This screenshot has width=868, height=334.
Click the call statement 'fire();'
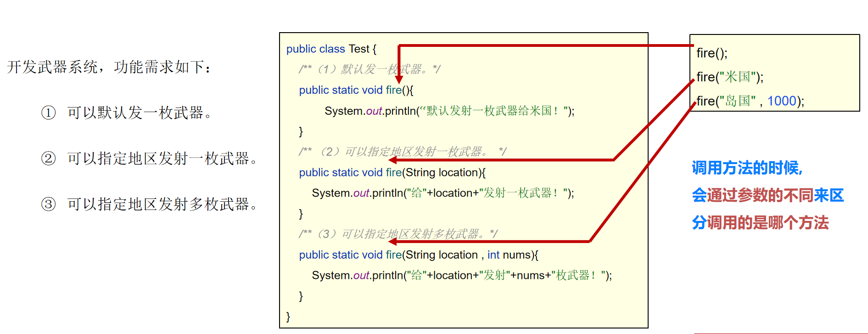[712, 53]
